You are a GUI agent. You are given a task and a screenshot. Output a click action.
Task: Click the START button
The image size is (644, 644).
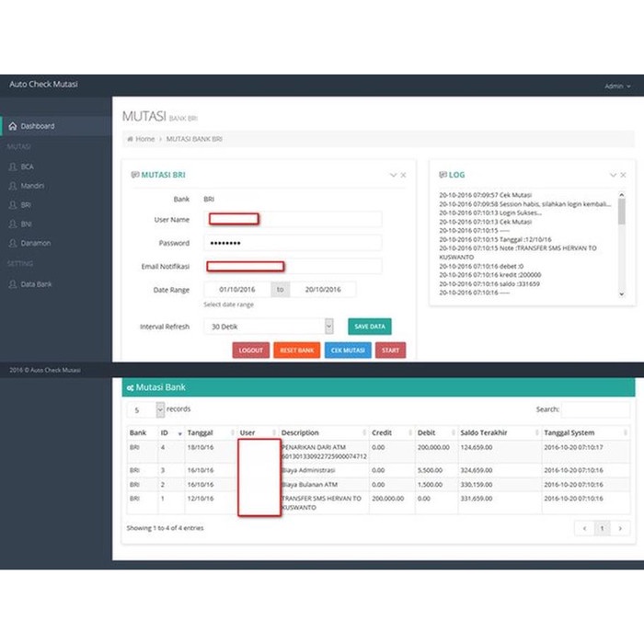[390, 351]
